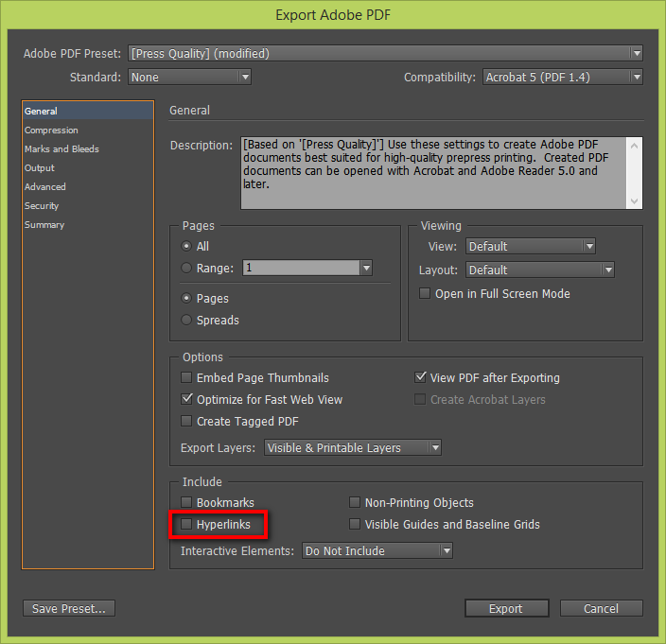The height and width of the screenshot is (644, 666).
Task: Show the Summary category
Action: coord(88,225)
